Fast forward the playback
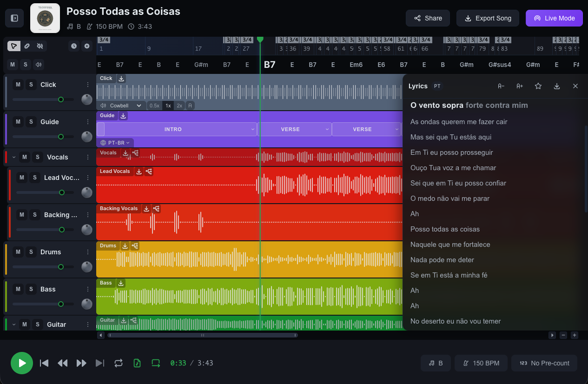Viewport: 588px width, 384px height. (81, 363)
